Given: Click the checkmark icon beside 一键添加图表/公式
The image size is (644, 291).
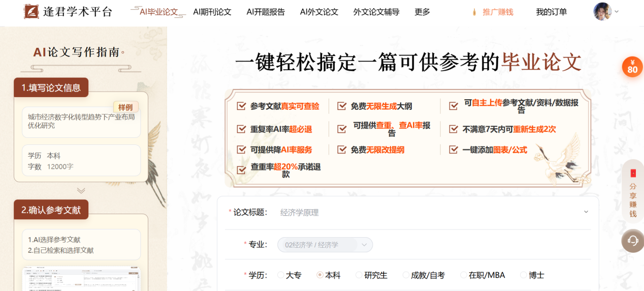Looking at the screenshot, I should pyautogui.click(x=454, y=150).
